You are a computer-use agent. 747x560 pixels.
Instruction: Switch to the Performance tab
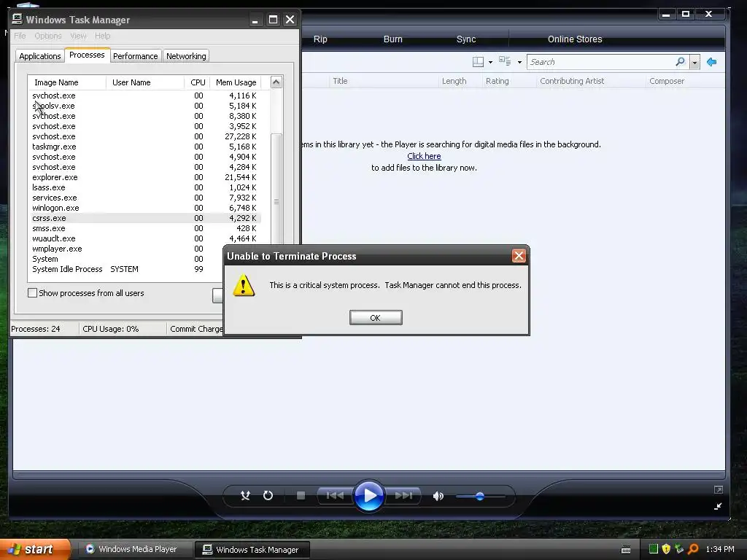pyautogui.click(x=135, y=56)
